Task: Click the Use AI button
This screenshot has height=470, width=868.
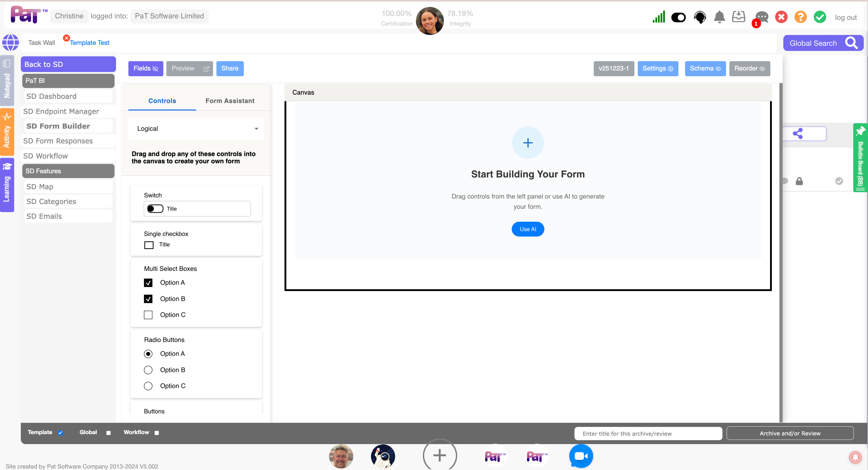Action: (528, 229)
